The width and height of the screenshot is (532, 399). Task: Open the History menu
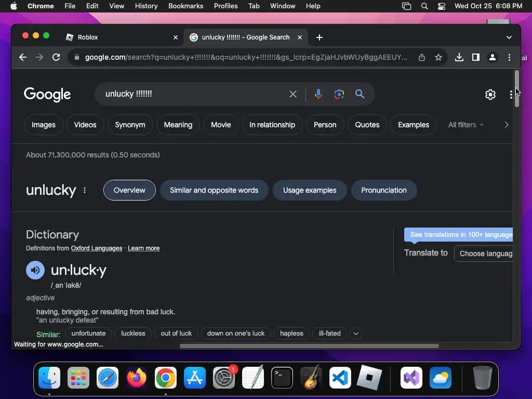tap(146, 6)
